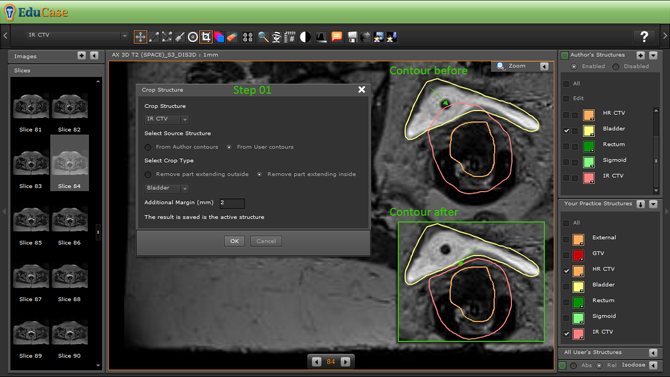Go to previous slice arrow beside 84

317,362
